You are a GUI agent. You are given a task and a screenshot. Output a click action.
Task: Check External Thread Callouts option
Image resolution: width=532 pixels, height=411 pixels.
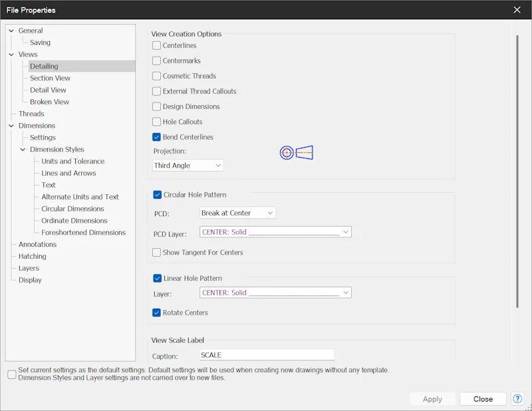pyautogui.click(x=156, y=91)
